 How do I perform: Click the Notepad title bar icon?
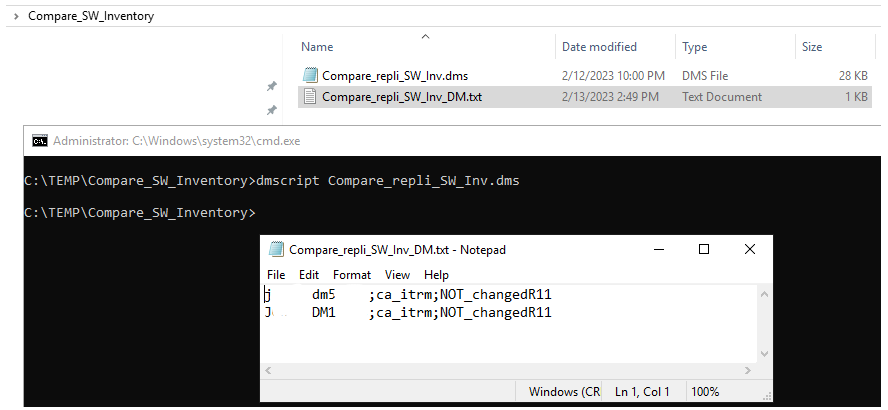pos(275,250)
